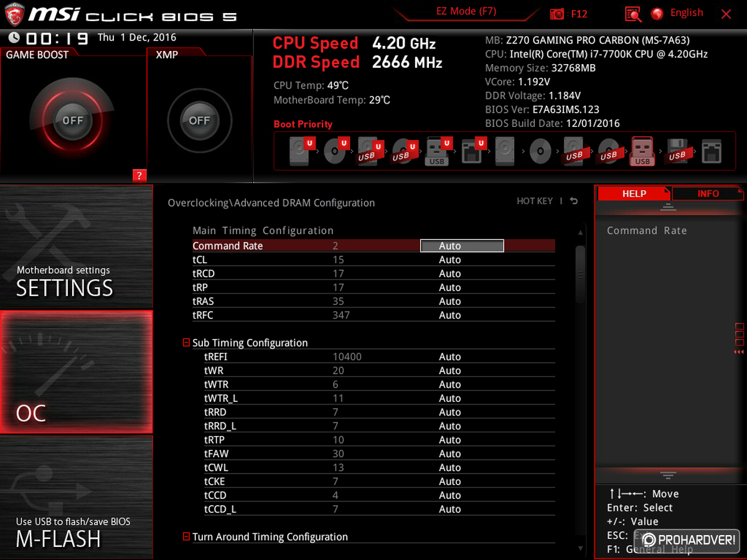Screen dimensions: 747x560
Task: Select the tCCD_L row label
Action: 220,509
